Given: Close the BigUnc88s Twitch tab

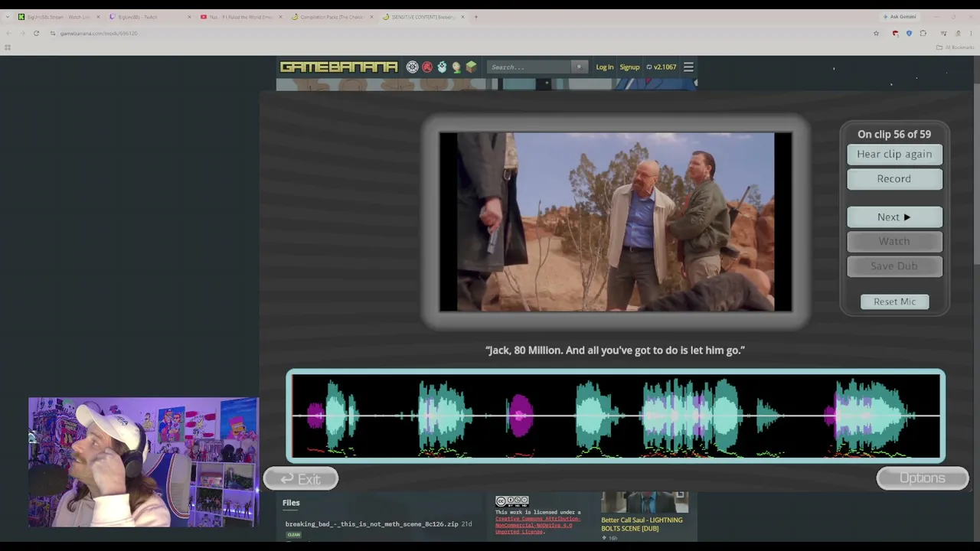Looking at the screenshot, I should coord(189,17).
